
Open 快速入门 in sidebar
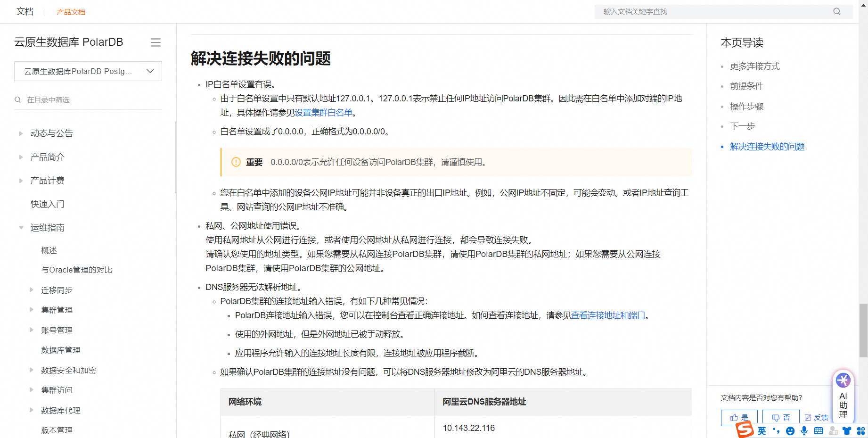pyautogui.click(x=48, y=204)
